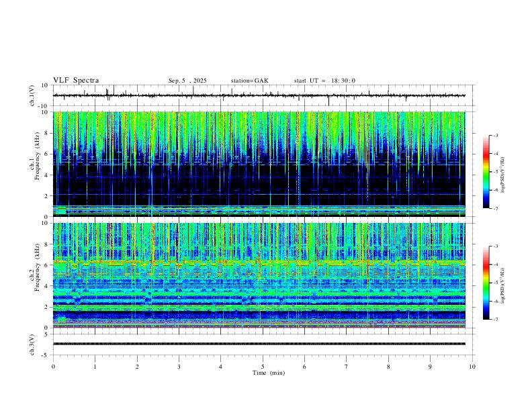
Task: Click time axis tick label '3'
Action: (x=179, y=367)
